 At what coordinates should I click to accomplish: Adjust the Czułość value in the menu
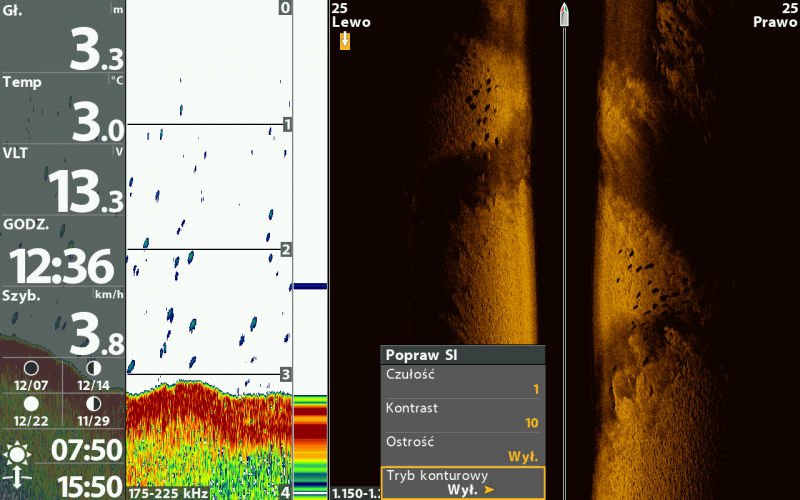[x=462, y=381]
